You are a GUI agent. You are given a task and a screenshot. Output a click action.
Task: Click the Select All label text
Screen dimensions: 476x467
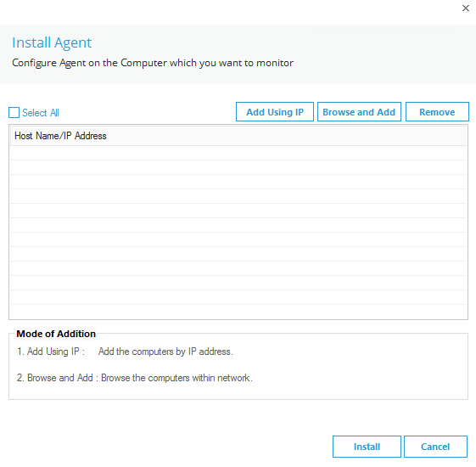click(41, 113)
